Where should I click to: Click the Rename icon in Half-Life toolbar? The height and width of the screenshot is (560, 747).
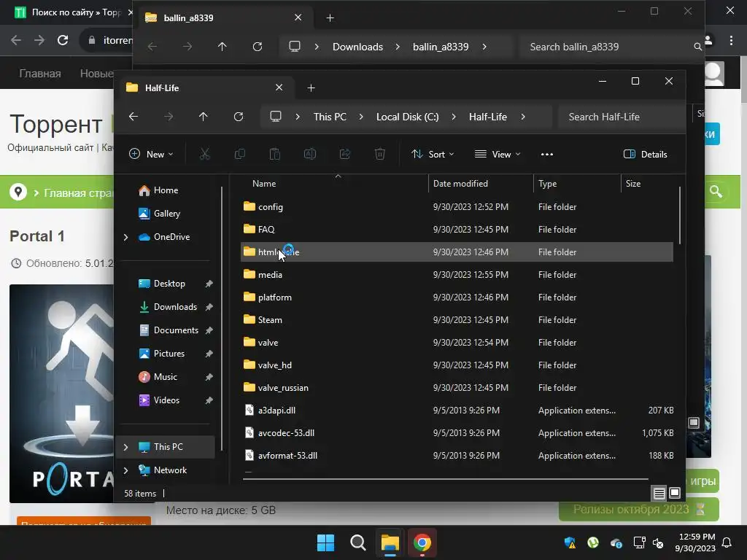(x=309, y=155)
